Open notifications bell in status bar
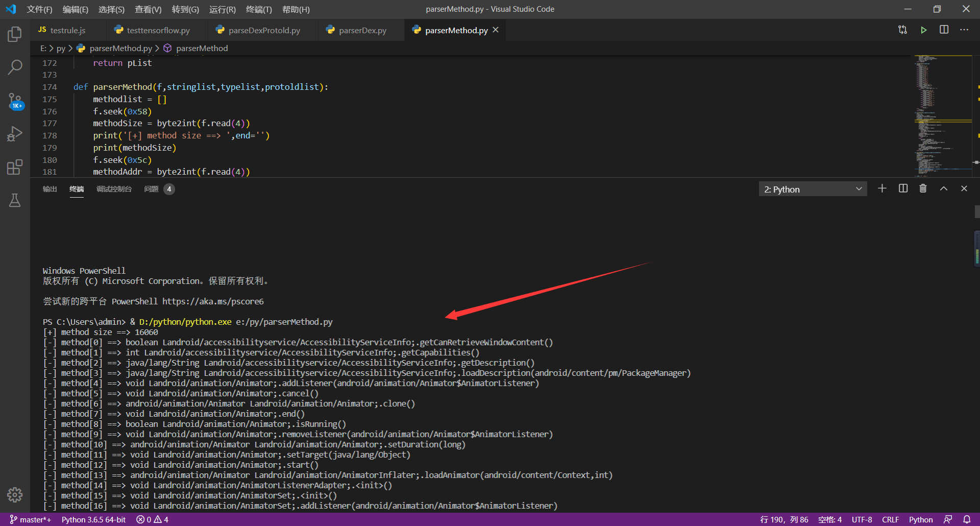Image resolution: width=980 pixels, height=526 pixels. [967, 519]
